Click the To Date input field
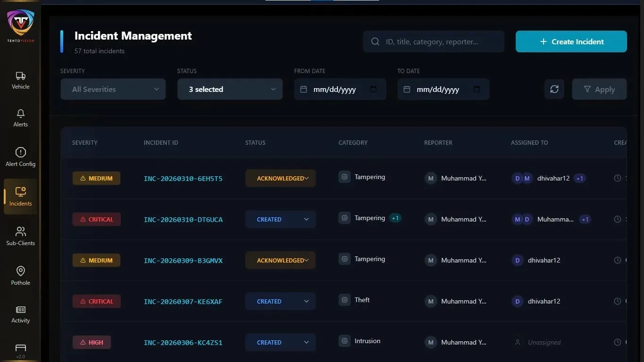This screenshot has width=644, height=362. pos(443,89)
